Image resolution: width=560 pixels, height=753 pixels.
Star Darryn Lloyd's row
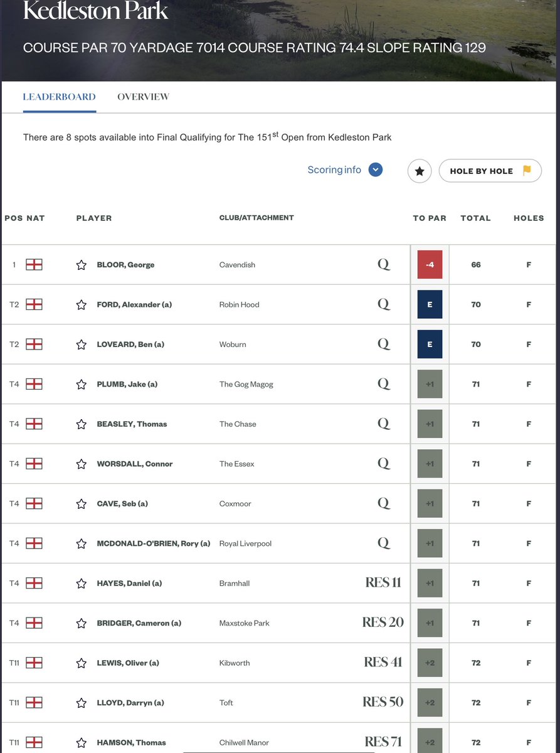coord(82,703)
